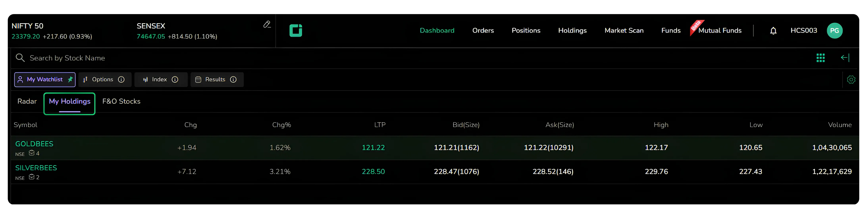Open watchlist settings gear icon
Screen dimensions: 868x219
coord(851,80)
